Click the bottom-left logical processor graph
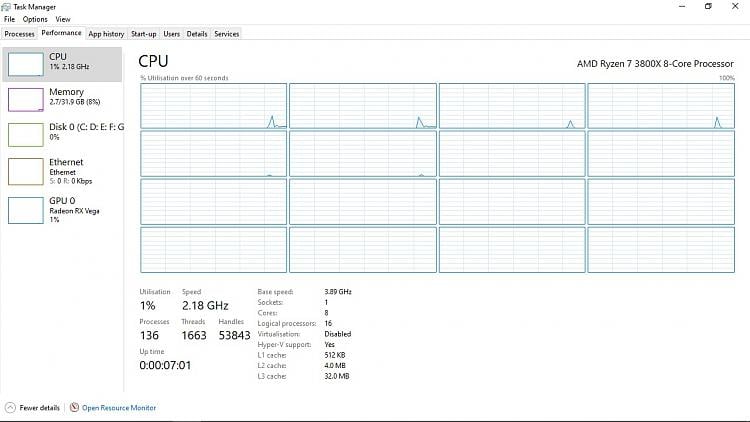The height and width of the screenshot is (422, 750). 213,250
